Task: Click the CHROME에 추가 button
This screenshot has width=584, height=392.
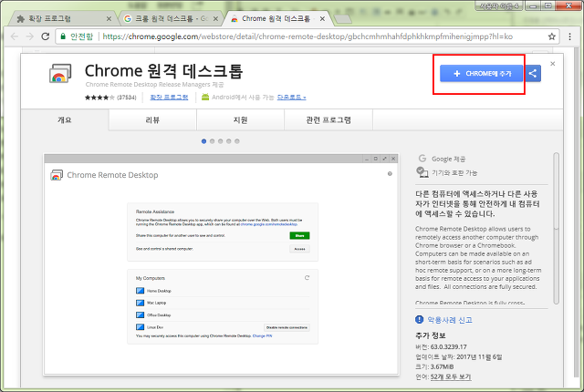Action: tap(481, 74)
